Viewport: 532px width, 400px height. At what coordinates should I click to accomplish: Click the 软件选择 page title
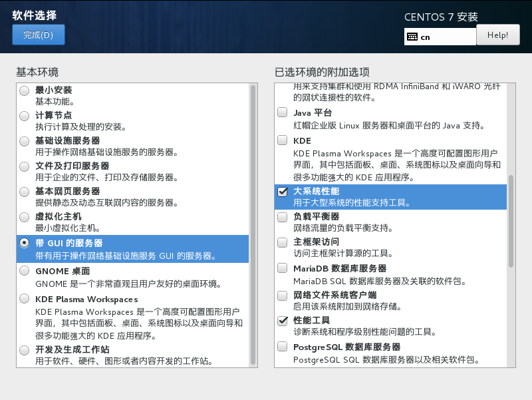click(35, 15)
